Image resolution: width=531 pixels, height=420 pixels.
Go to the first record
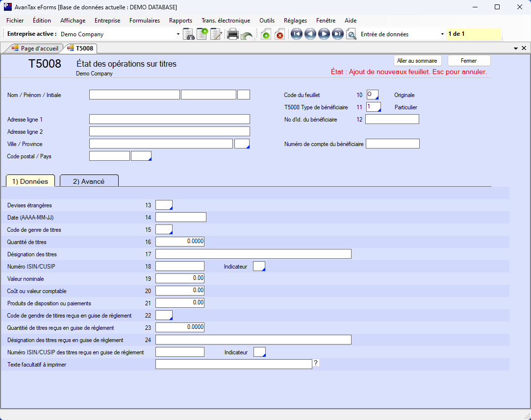pyautogui.click(x=296, y=34)
